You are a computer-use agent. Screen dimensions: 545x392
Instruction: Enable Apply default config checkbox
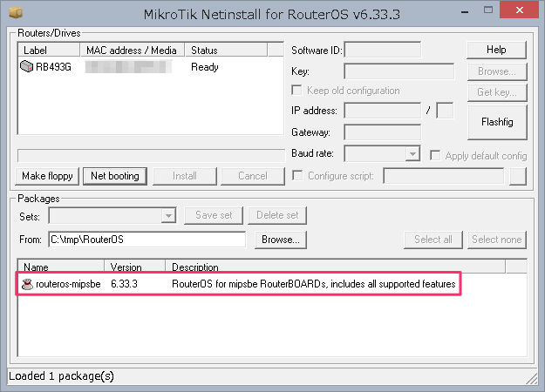tap(435, 155)
